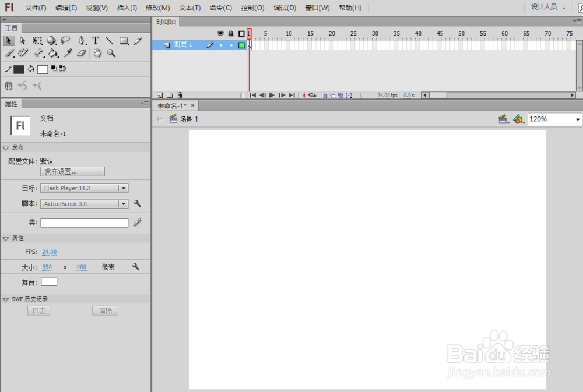Select the Subselection (white arrow) tool
Screen dimensions: 583x392
tap(23, 41)
